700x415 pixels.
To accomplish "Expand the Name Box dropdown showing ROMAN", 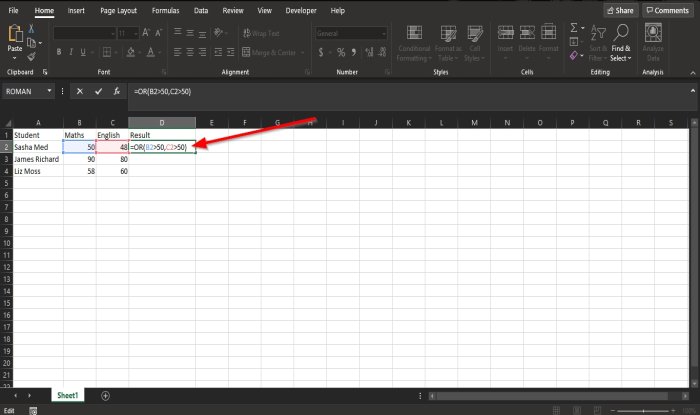I will pos(49,91).
